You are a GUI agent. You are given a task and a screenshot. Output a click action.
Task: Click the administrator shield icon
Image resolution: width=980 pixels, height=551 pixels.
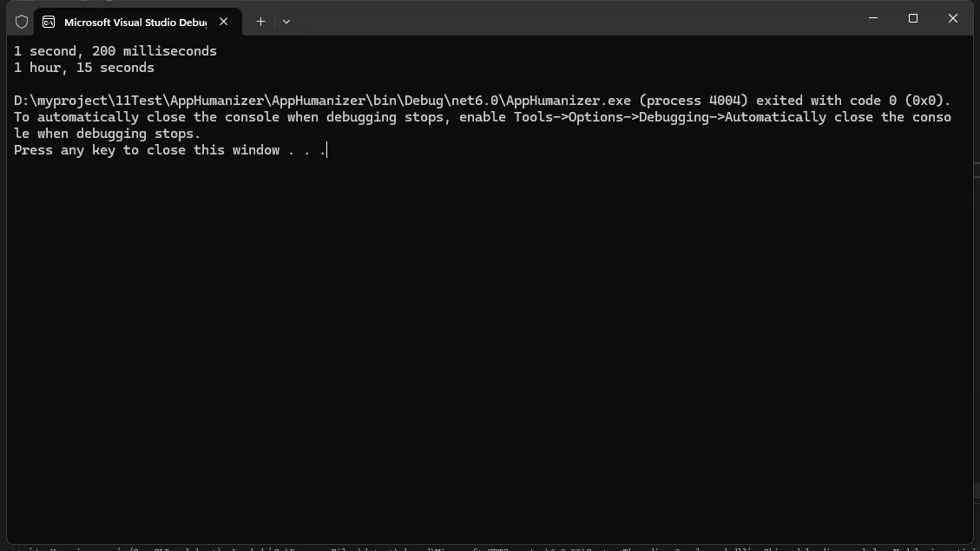(x=22, y=22)
